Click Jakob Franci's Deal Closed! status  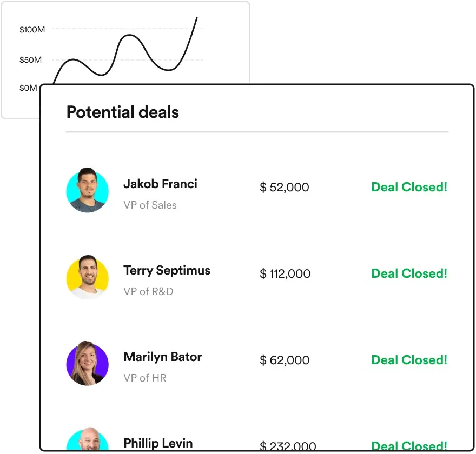coord(409,188)
